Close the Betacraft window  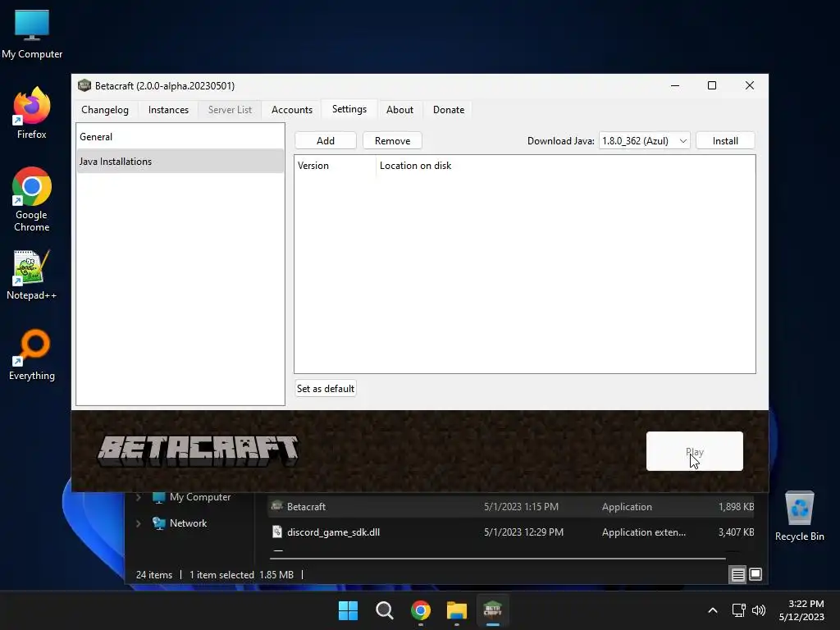click(750, 85)
